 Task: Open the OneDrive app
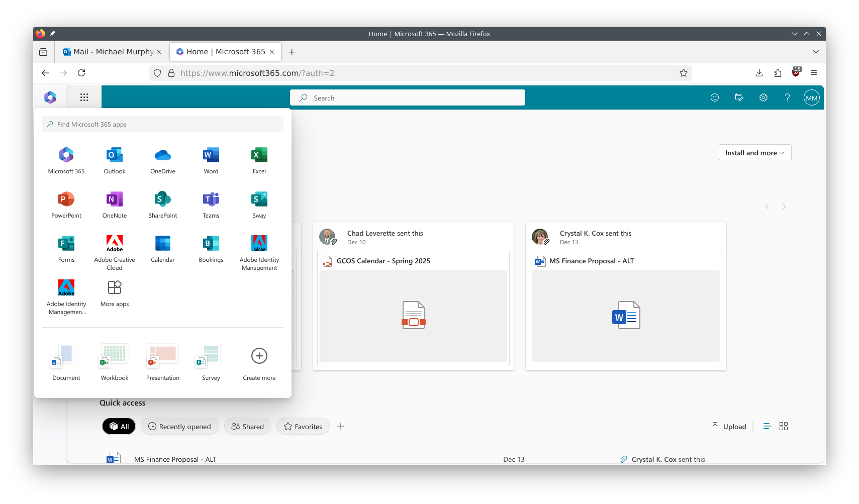[163, 161]
